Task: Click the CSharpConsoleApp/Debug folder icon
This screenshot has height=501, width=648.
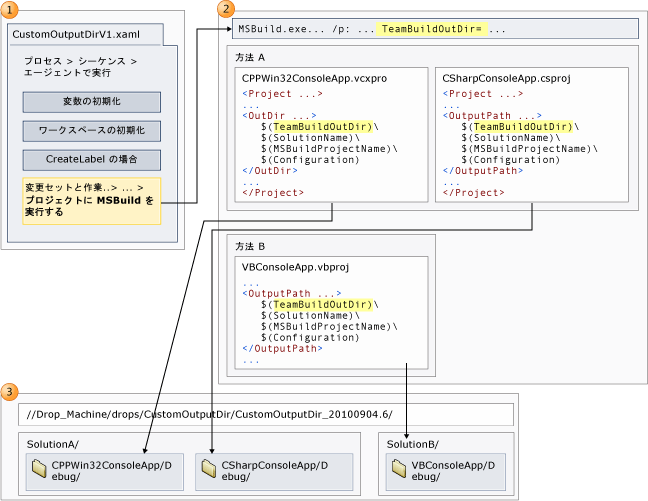Action: [x=209, y=468]
